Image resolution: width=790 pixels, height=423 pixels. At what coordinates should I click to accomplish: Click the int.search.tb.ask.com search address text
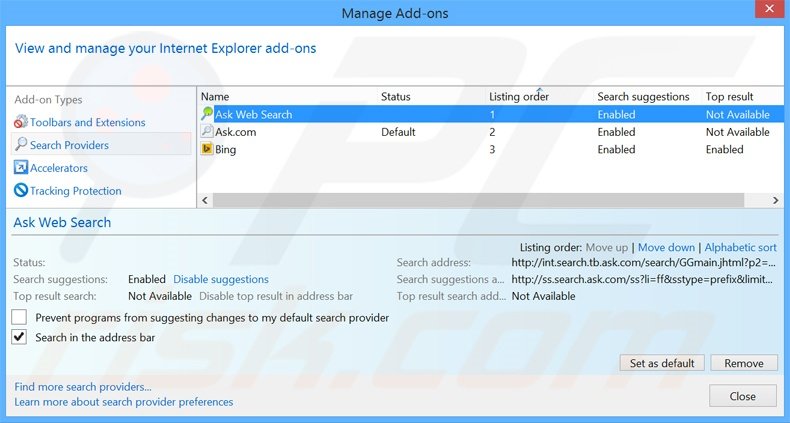tap(643, 262)
